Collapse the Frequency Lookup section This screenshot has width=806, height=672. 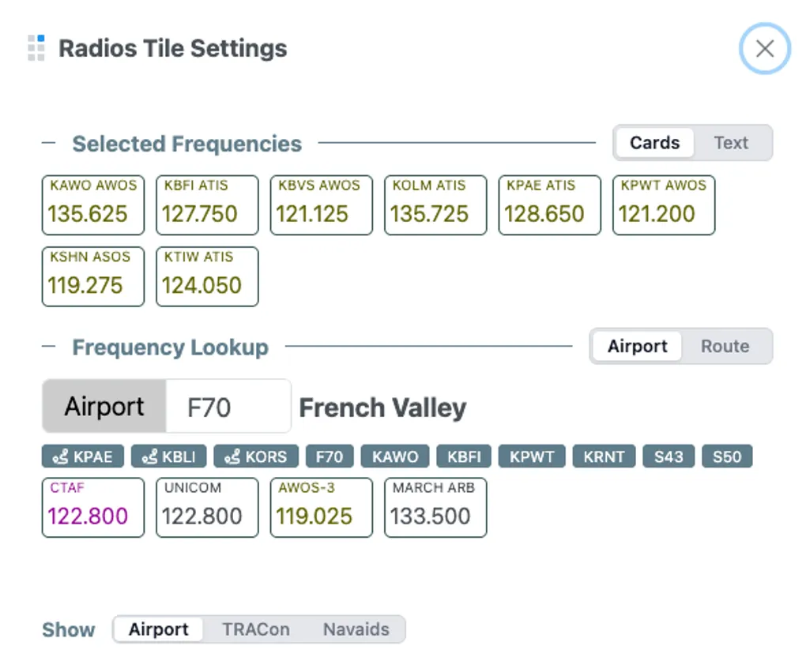pyautogui.click(x=49, y=347)
